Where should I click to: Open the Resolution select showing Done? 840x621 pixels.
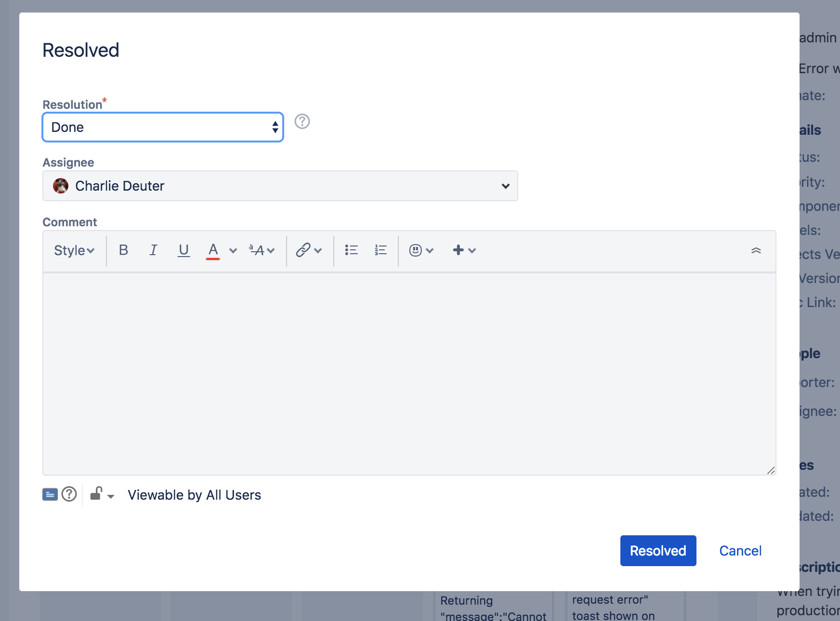pyautogui.click(x=163, y=127)
